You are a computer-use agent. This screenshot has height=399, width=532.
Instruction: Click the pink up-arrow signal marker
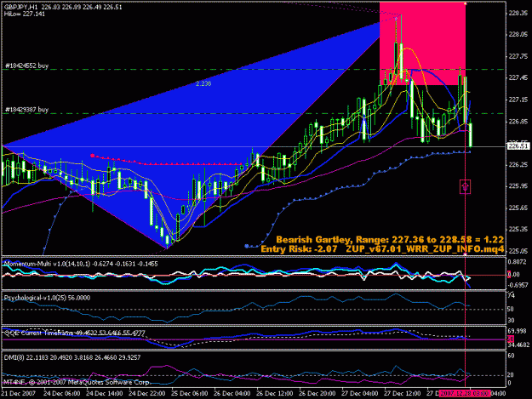coord(465,187)
